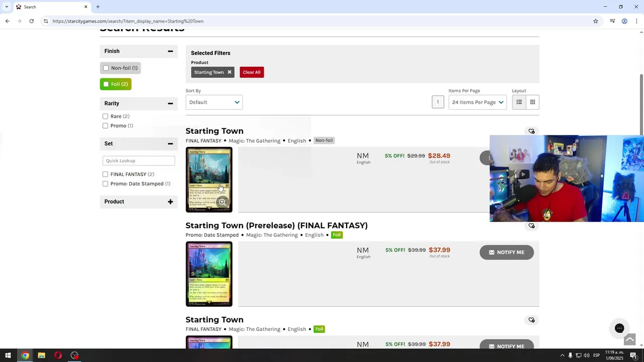Add non-foil Starting Town to wishlist

pos(531,131)
